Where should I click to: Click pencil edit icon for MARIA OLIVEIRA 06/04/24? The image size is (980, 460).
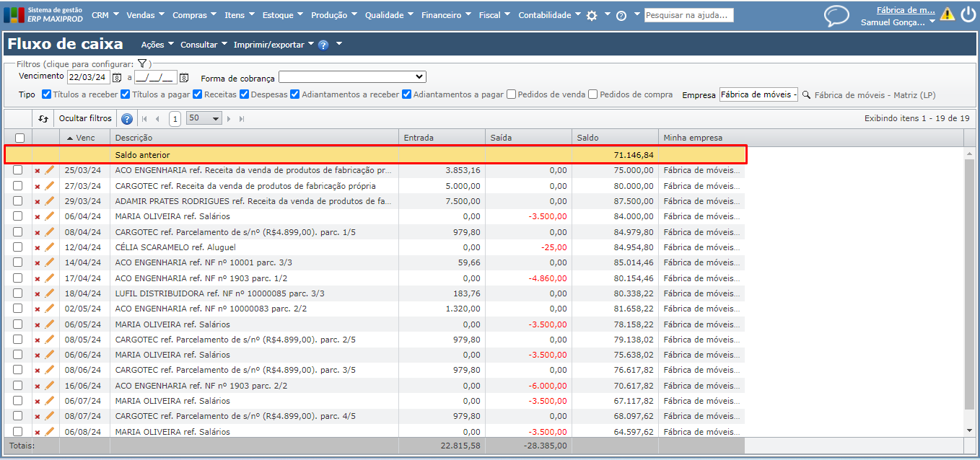point(50,216)
